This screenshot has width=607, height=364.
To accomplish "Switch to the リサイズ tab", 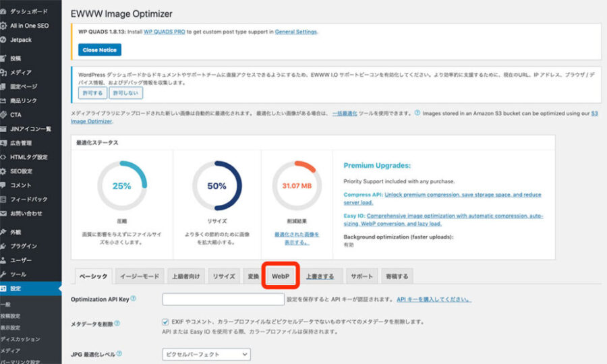I will 224,276.
